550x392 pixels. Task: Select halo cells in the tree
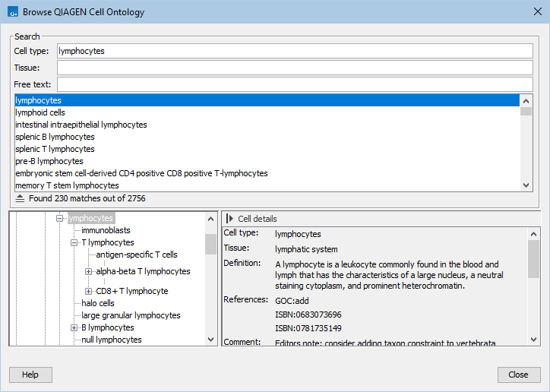98,303
